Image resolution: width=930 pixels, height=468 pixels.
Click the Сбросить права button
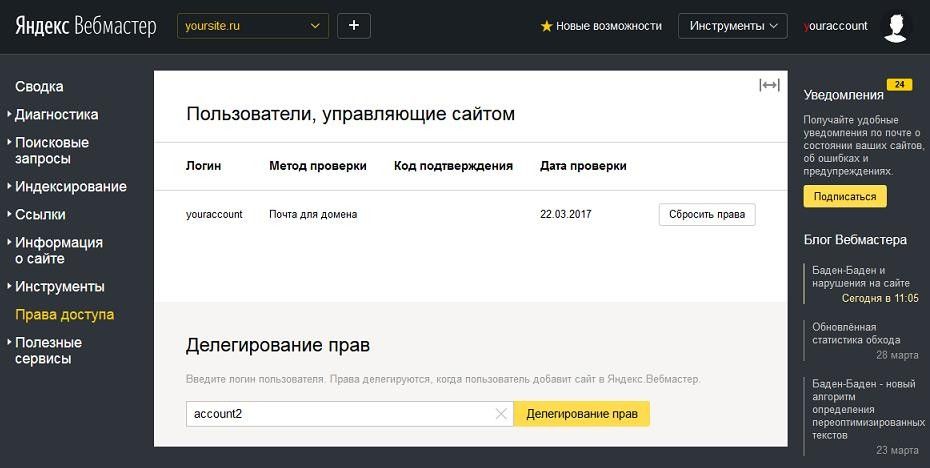tap(707, 215)
